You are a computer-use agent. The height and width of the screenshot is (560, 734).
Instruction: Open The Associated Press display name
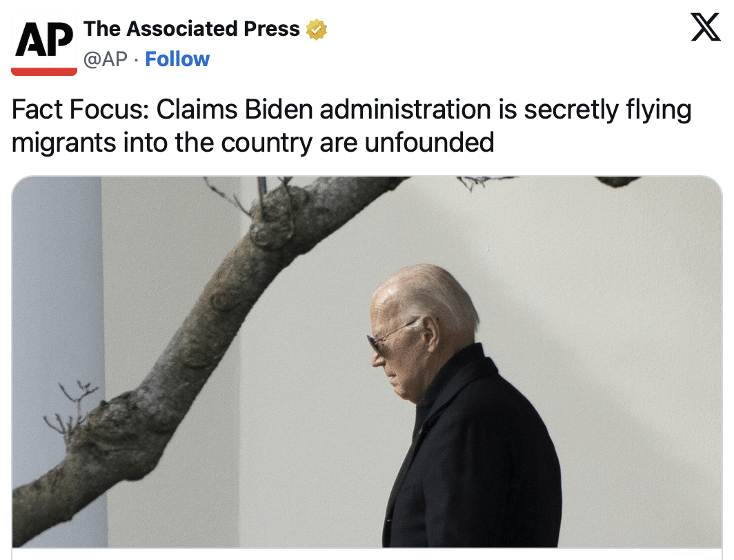(192, 29)
